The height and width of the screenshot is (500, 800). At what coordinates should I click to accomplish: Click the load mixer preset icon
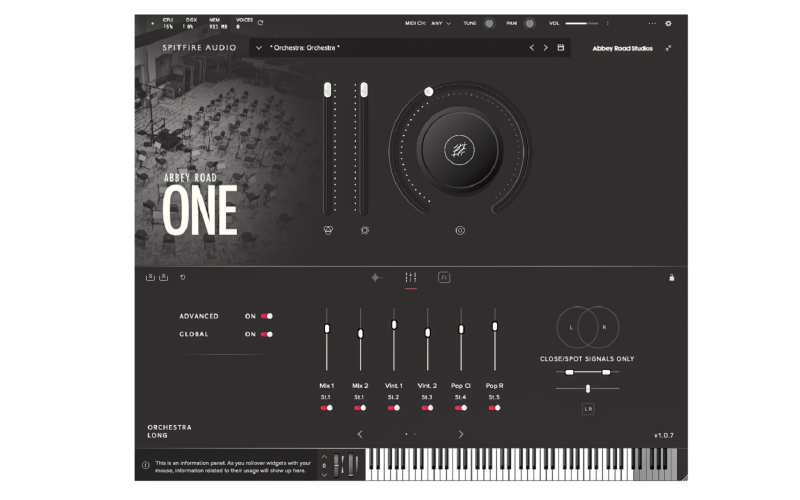tap(163, 277)
